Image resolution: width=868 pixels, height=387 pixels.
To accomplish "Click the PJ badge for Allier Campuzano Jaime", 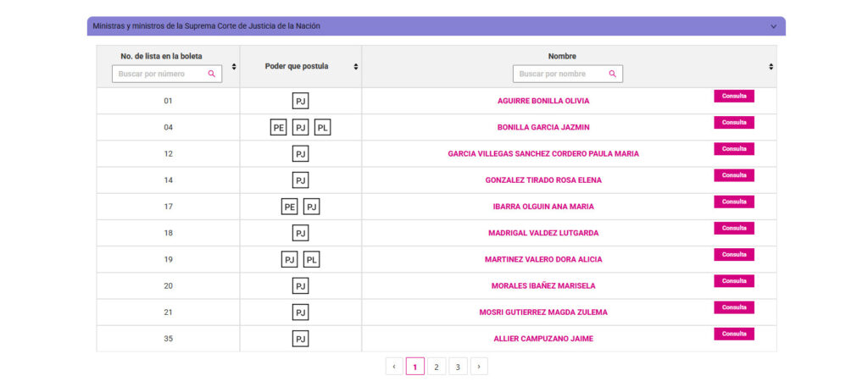I will [x=300, y=339].
